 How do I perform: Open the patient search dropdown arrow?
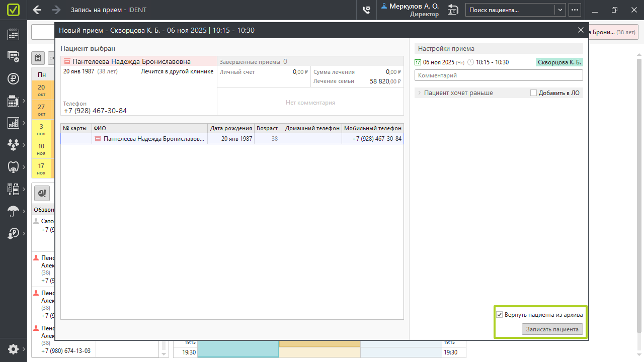(x=560, y=10)
